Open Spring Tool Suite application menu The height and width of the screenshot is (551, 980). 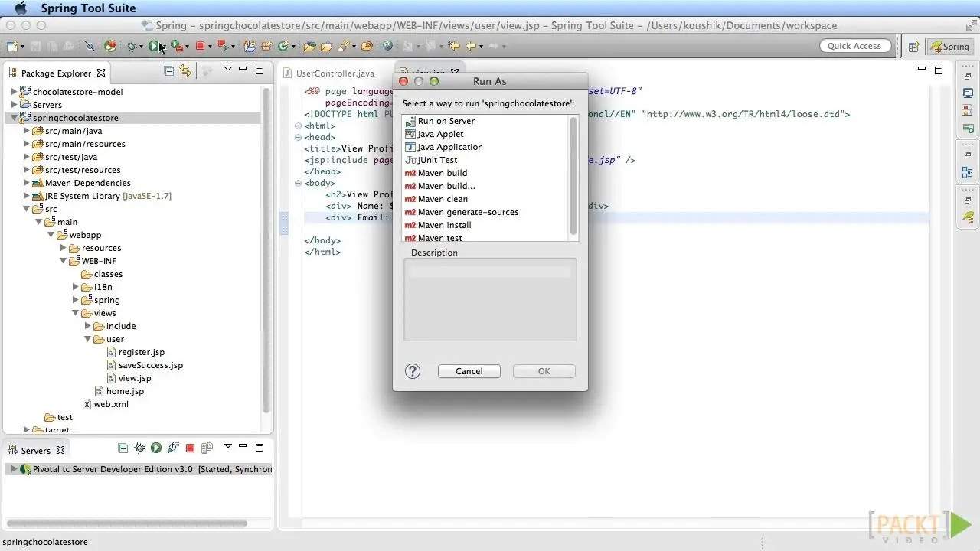(88, 8)
